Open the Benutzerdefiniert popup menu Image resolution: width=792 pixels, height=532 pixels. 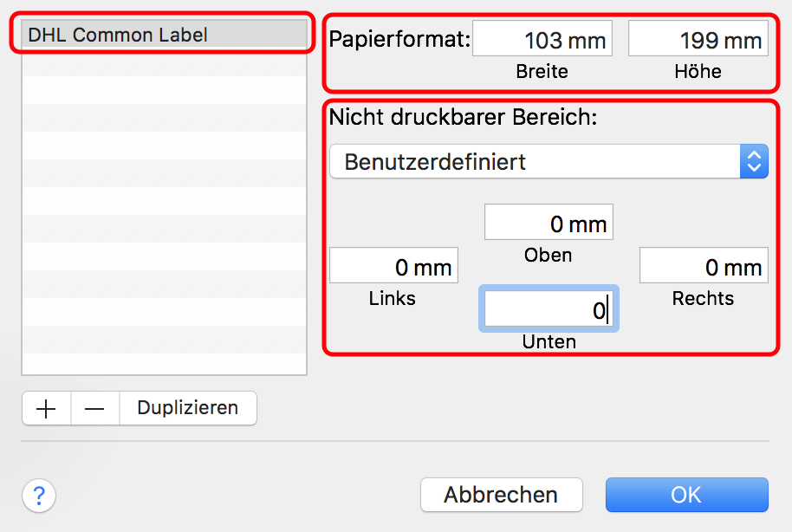pyautogui.click(x=549, y=162)
